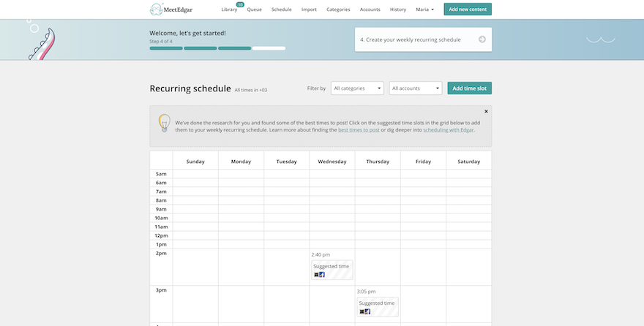Open the All accounts filter dropdown

pos(416,88)
